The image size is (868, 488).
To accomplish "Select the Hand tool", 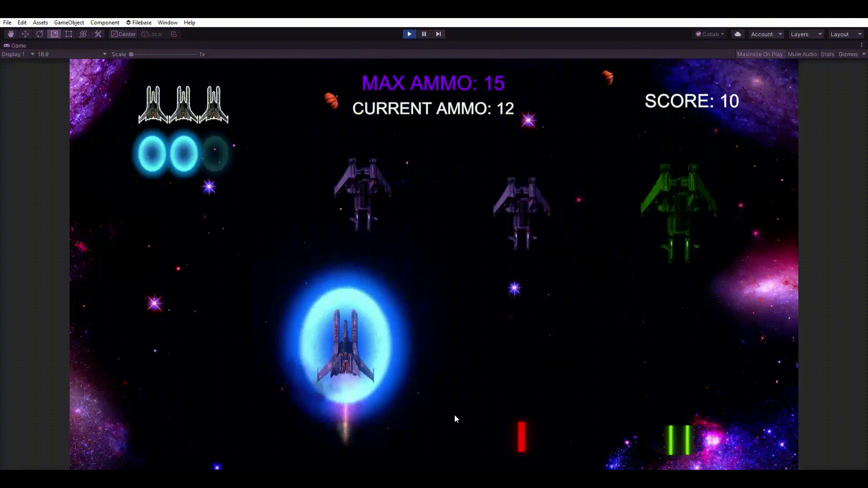I will [x=11, y=34].
